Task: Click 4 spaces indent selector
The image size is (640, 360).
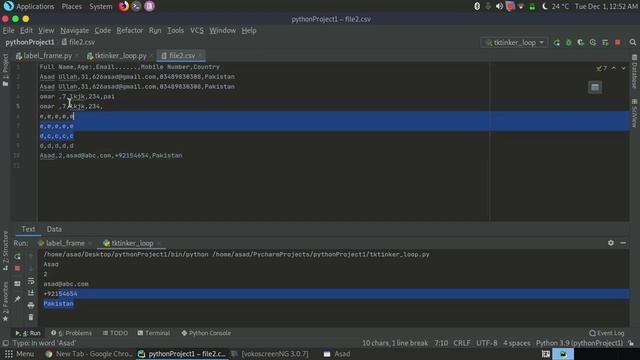Action: pos(516,343)
